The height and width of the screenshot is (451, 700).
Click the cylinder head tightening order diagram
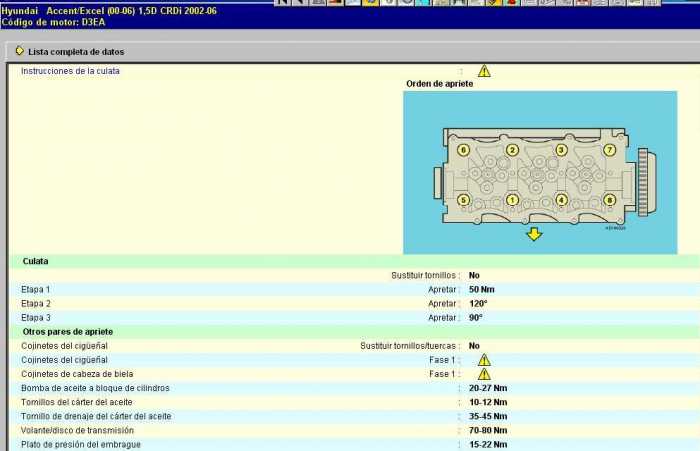pyautogui.click(x=540, y=173)
